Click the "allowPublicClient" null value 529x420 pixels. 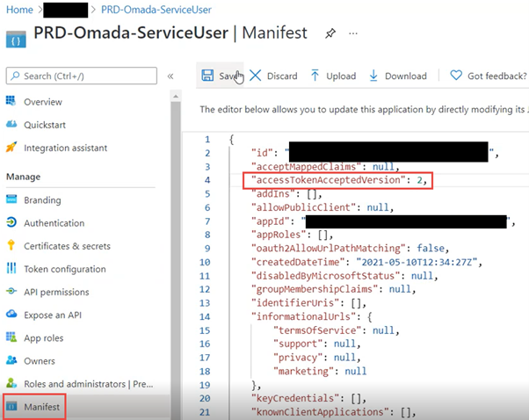coord(378,207)
